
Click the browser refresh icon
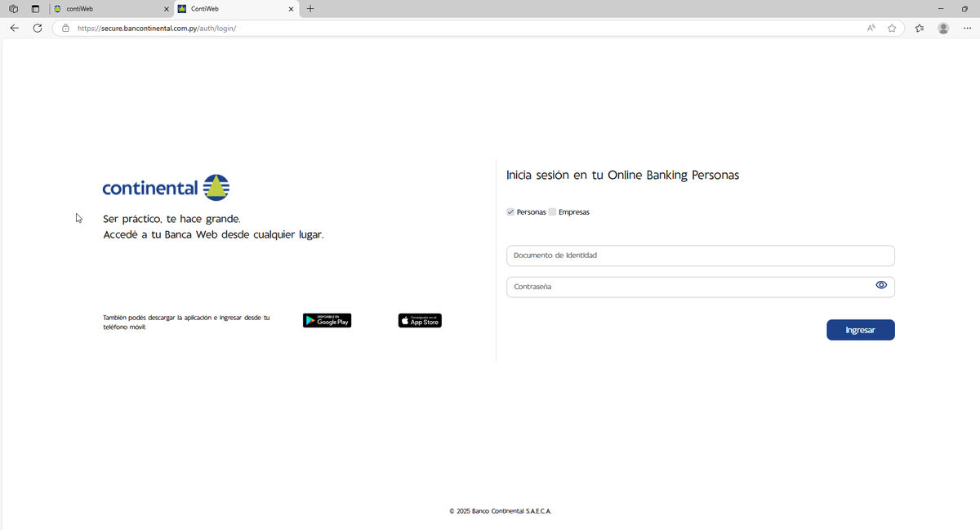(37, 28)
